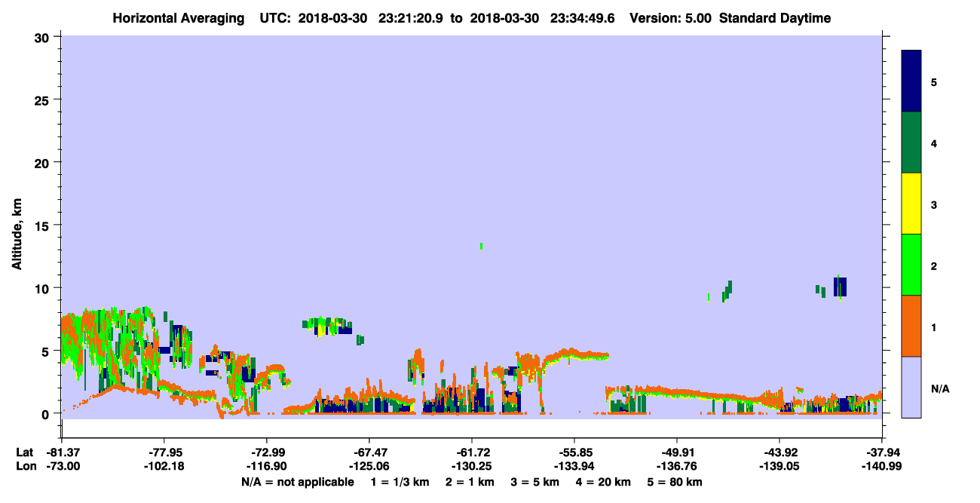The image size is (980, 503).
Task: Click the 'Standard Daytime' title text
Action: pos(775,18)
